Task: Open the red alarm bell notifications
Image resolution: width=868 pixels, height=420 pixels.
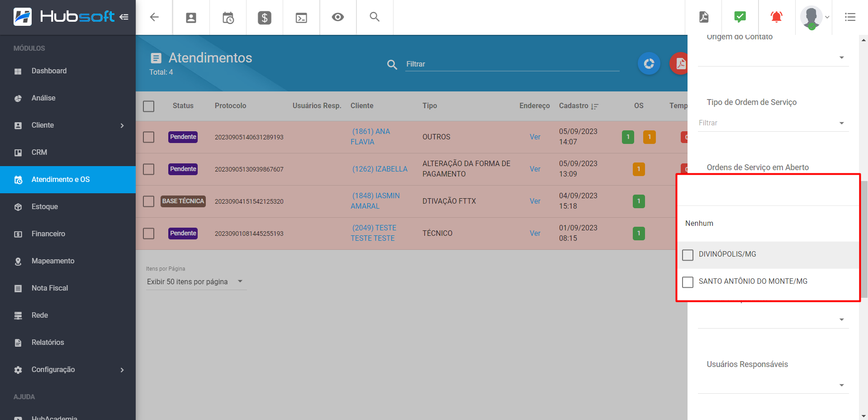Action: tap(777, 17)
